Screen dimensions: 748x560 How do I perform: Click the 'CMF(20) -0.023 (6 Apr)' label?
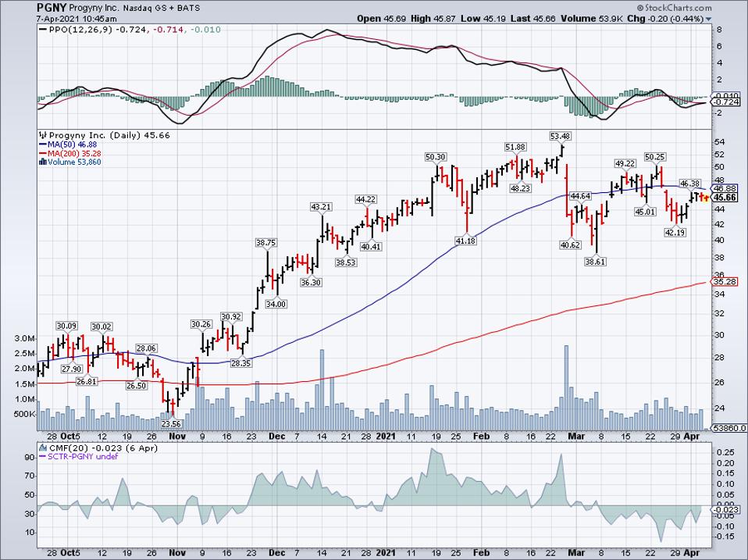point(103,448)
